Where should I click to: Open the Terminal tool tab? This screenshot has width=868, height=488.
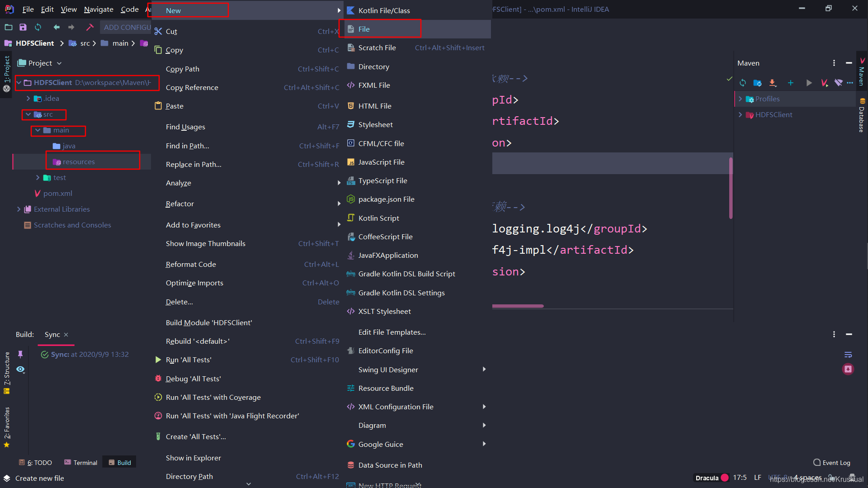coord(80,462)
